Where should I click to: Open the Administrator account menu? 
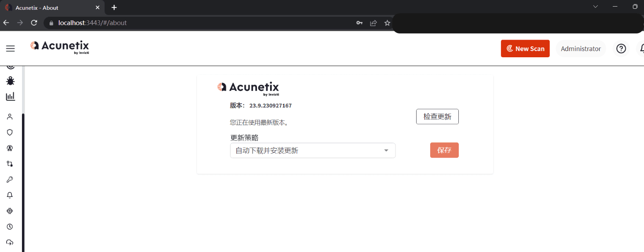[x=581, y=48]
